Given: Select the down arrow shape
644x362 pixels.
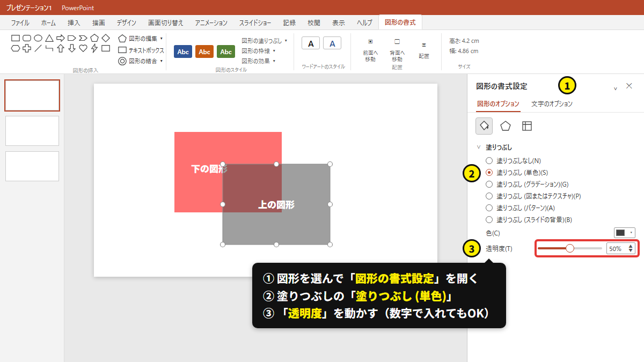Looking at the screenshot, I should pos(72,48).
